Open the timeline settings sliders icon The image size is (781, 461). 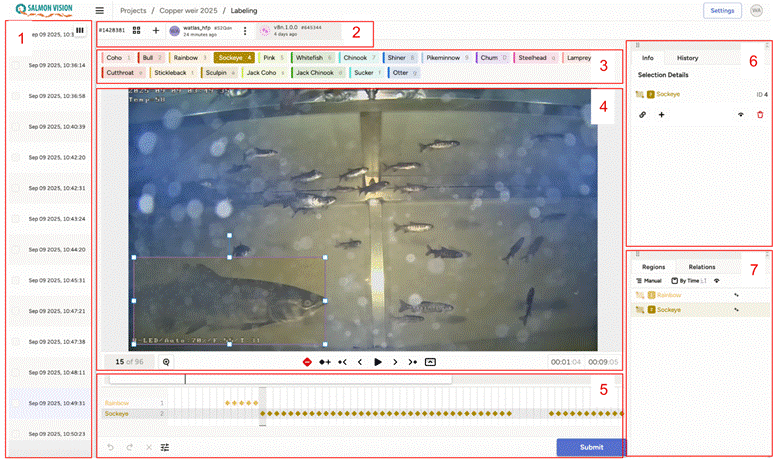coord(165,447)
